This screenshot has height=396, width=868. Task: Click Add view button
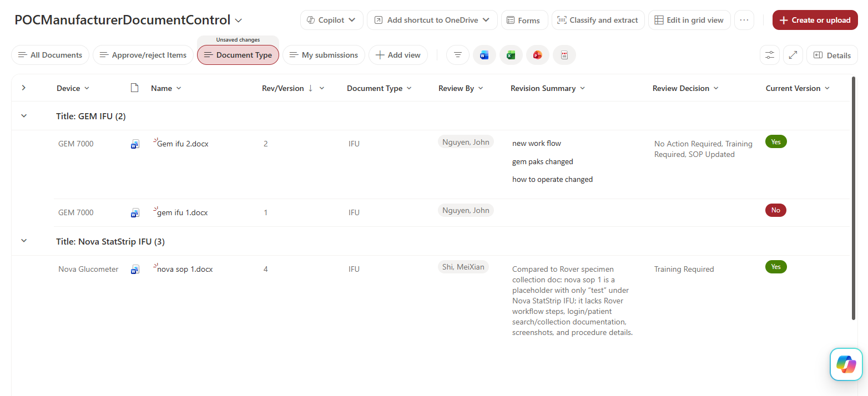click(x=398, y=55)
